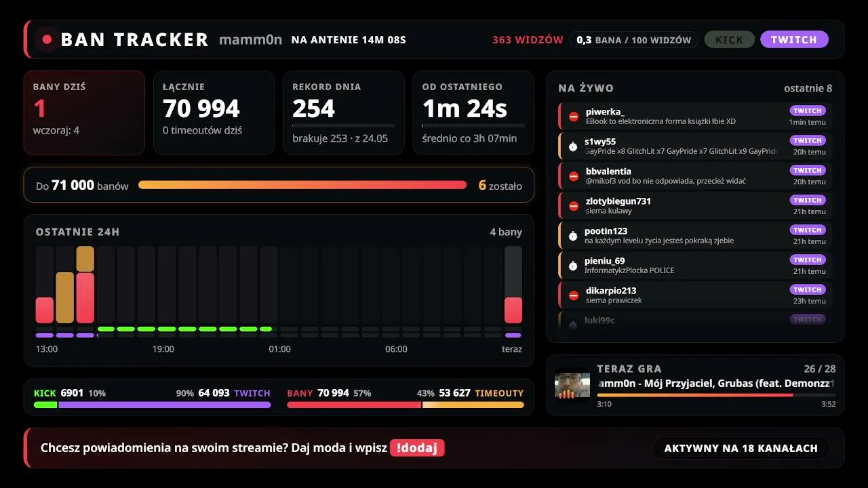Screen dimensions: 868x488
Task: Click the '6 zostało' remaining counter
Action: (500, 185)
